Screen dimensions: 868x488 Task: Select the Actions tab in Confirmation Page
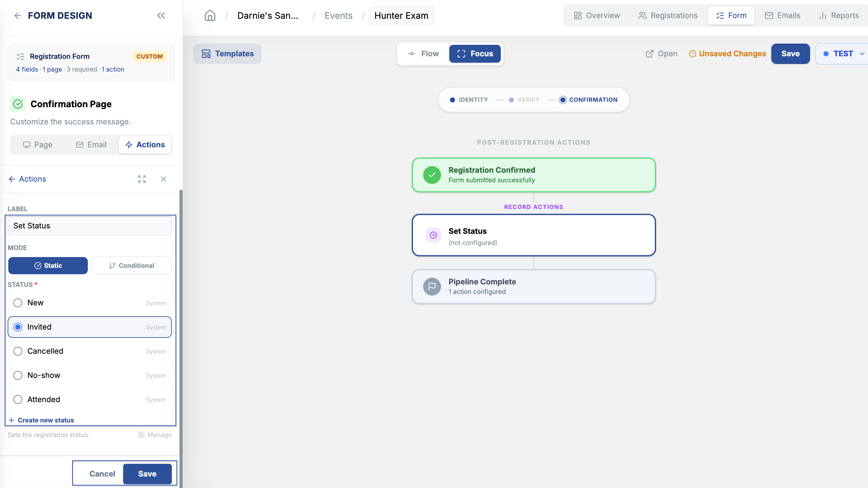pos(145,145)
